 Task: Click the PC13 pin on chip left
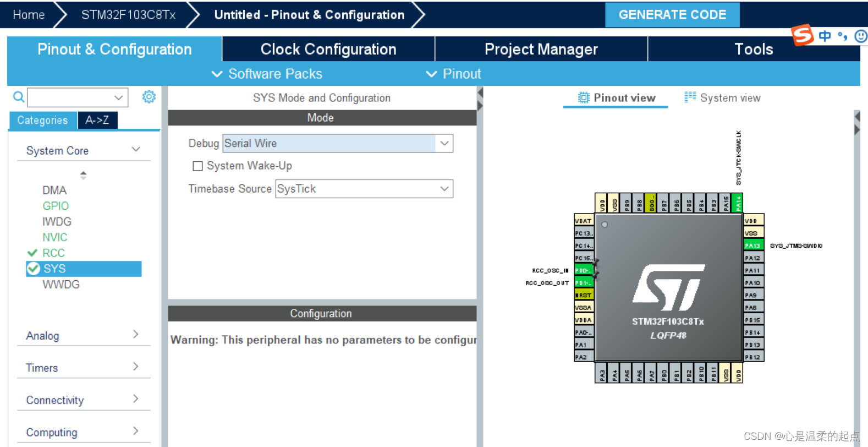point(584,233)
